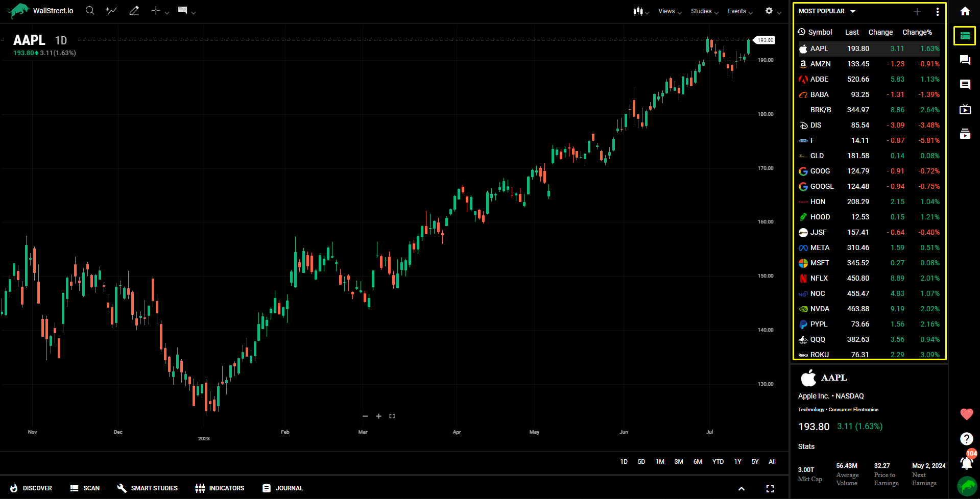The height and width of the screenshot is (499, 980).
Task: Open the chart annotation note icon
Action: (x=182, y=10)
